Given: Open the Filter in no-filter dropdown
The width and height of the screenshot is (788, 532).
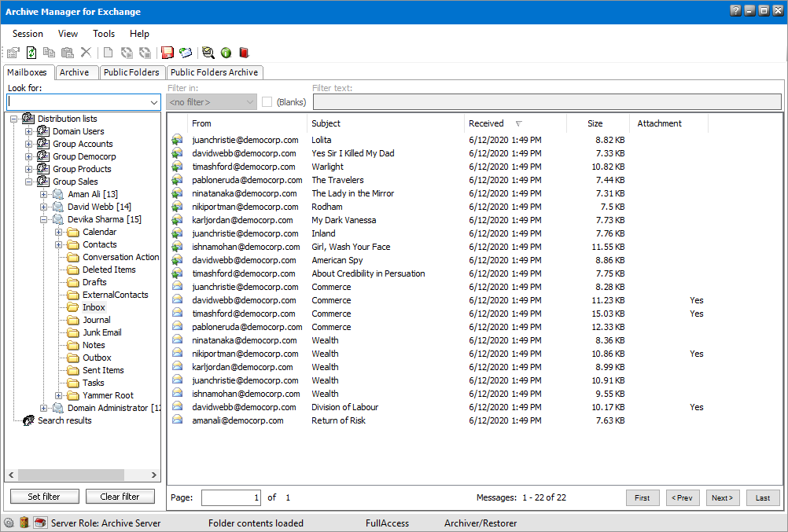Looking at the screenshot, I should click(x=212, y=102).
